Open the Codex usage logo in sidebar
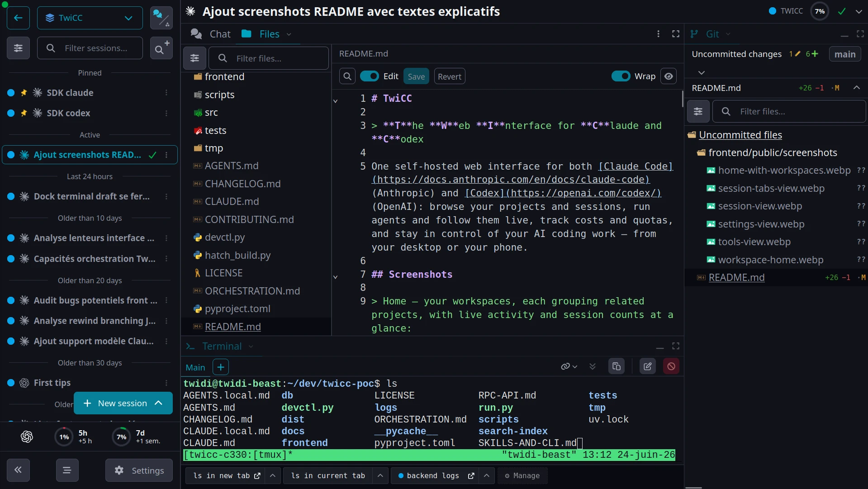This screenshot has height=489, width=868. pos(27,437)
